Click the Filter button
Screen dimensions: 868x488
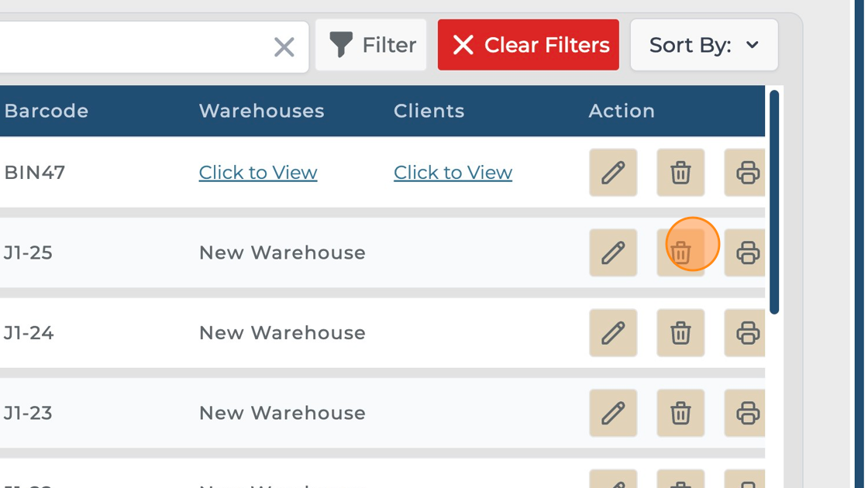pos(371,45)
